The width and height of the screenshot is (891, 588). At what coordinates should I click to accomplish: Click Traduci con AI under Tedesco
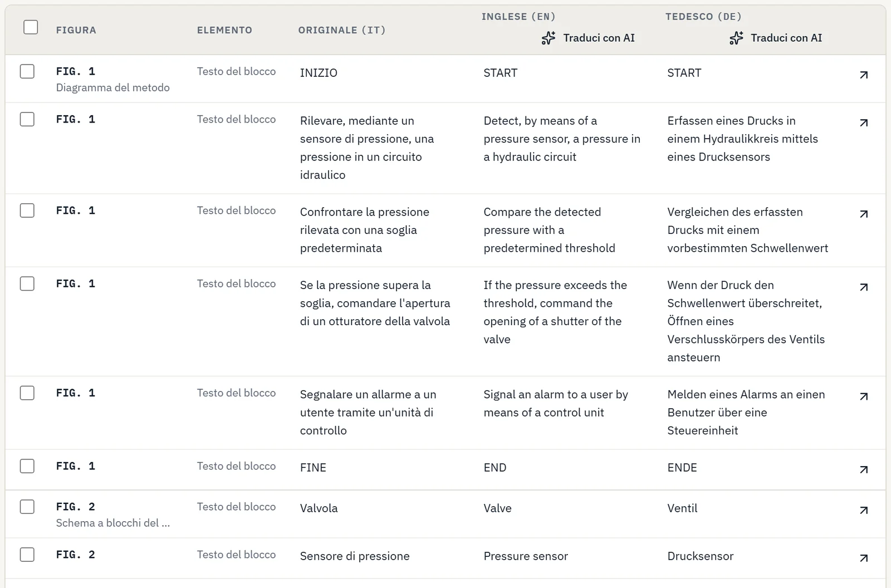pyautogui.click(x=776, y=38)
